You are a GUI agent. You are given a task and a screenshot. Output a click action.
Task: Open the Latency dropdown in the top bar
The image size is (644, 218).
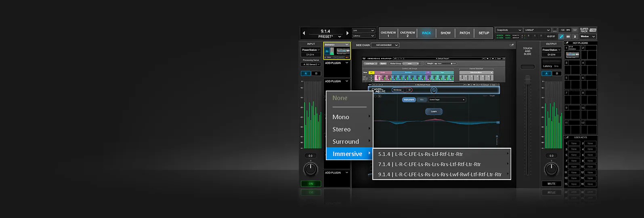363,36
